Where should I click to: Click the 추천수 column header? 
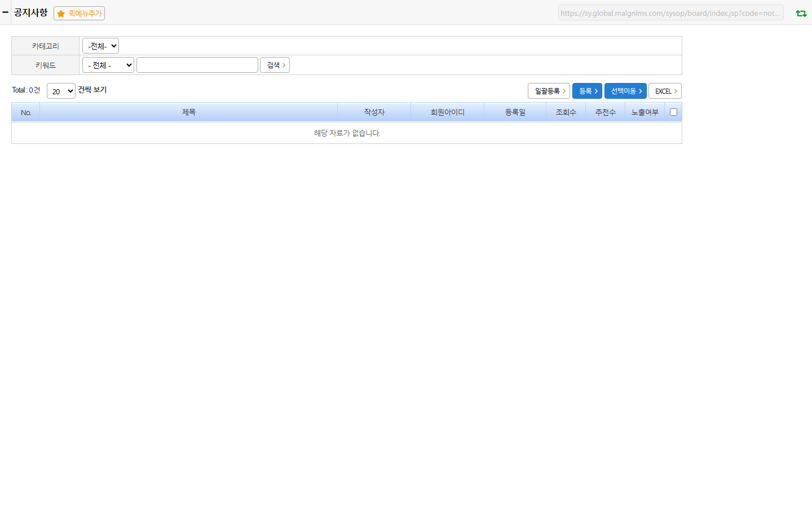(606, 112)
